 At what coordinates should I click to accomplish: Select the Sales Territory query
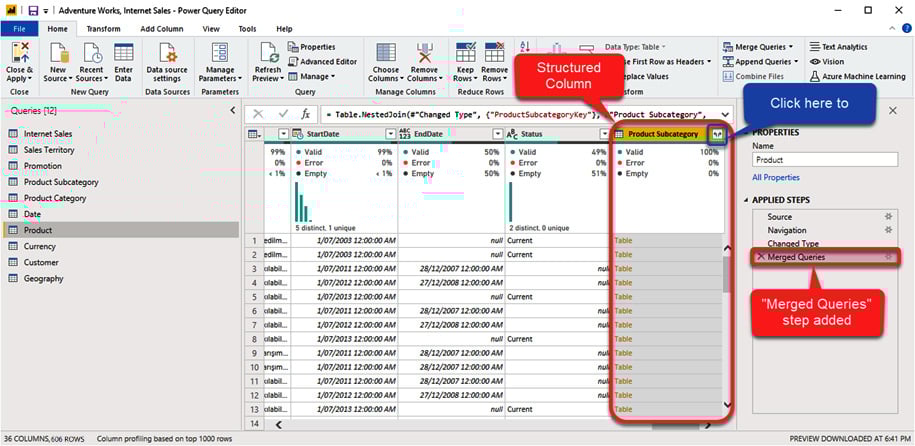pos(49,150)
